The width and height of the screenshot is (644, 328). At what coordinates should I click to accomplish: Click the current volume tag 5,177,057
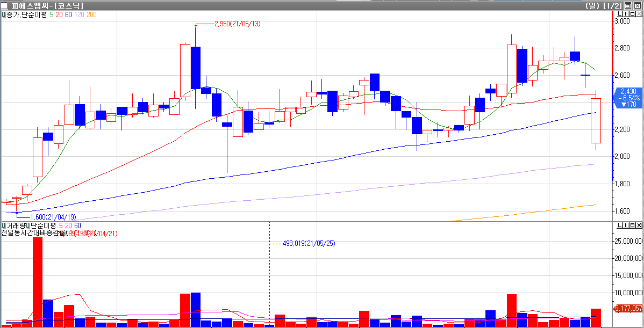click(628, 308)
